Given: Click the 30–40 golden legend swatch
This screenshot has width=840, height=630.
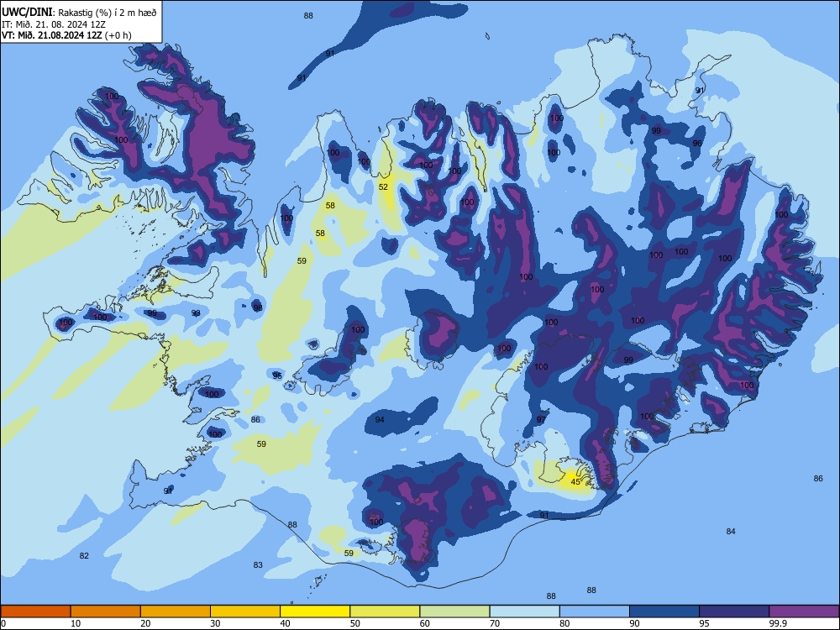Looking at the screenshot, I should coord(245,612).
